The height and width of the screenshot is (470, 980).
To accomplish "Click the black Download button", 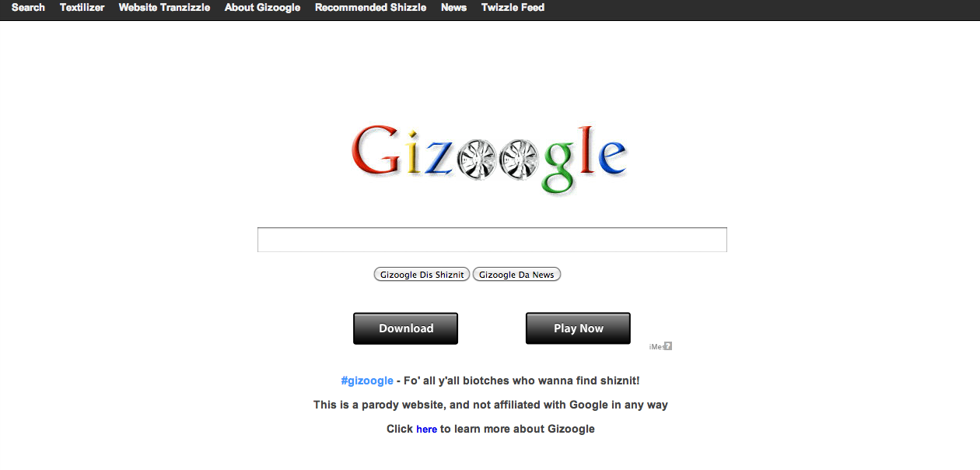I will pyautogui.click(x=406, y=328).
